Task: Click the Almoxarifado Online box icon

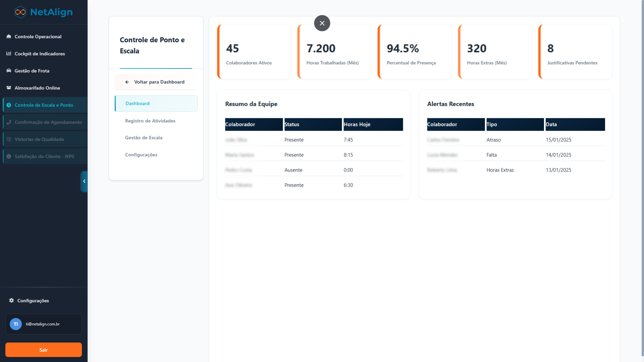Action: coord(9,88)
